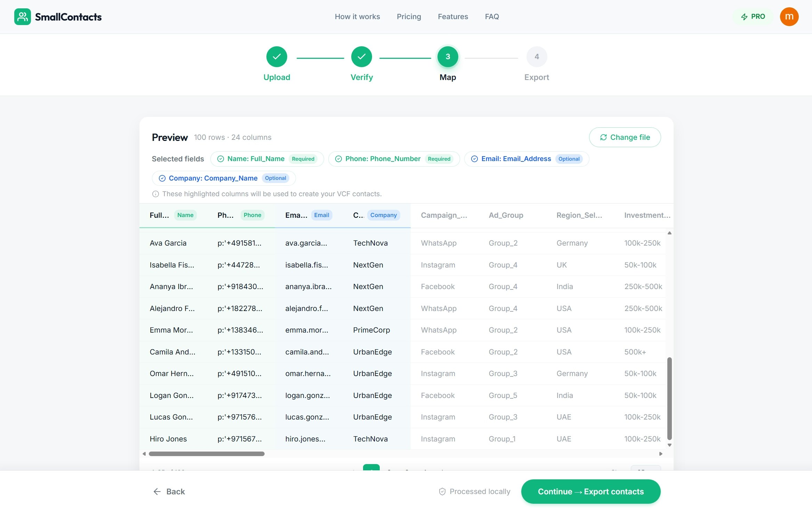Image resolution: width=812 pixels, height=510 pixels.
Task: Open the Name mapping badge on Full_Name column
Action: point(185,215)
